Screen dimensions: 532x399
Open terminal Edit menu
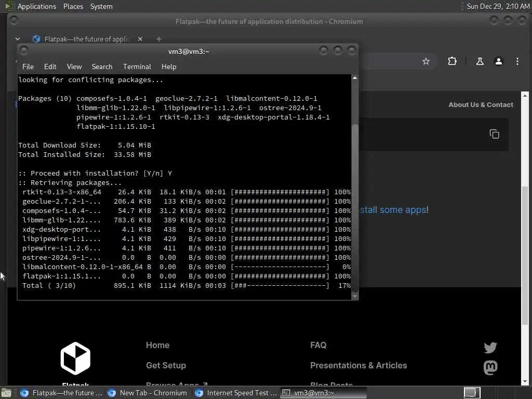[50, 66]
